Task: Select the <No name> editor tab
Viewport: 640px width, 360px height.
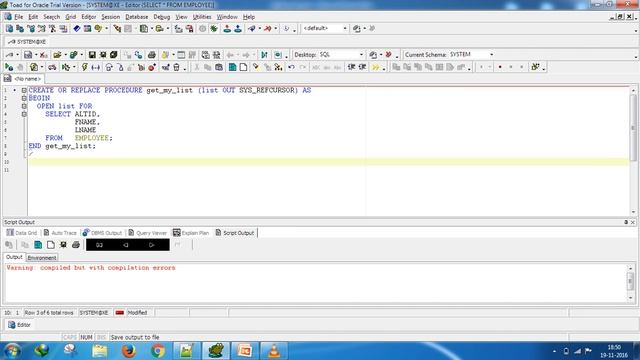Action: coord(23,79)
